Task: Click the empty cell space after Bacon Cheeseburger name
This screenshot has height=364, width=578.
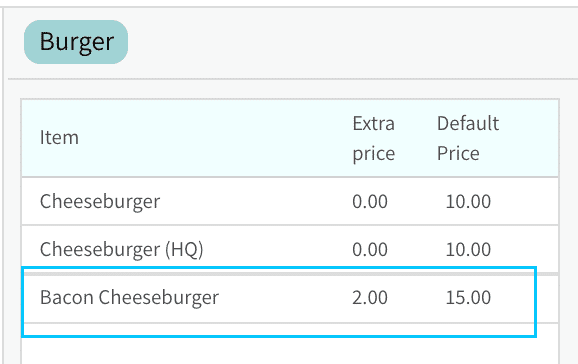Action: click(x=284, y=297)
